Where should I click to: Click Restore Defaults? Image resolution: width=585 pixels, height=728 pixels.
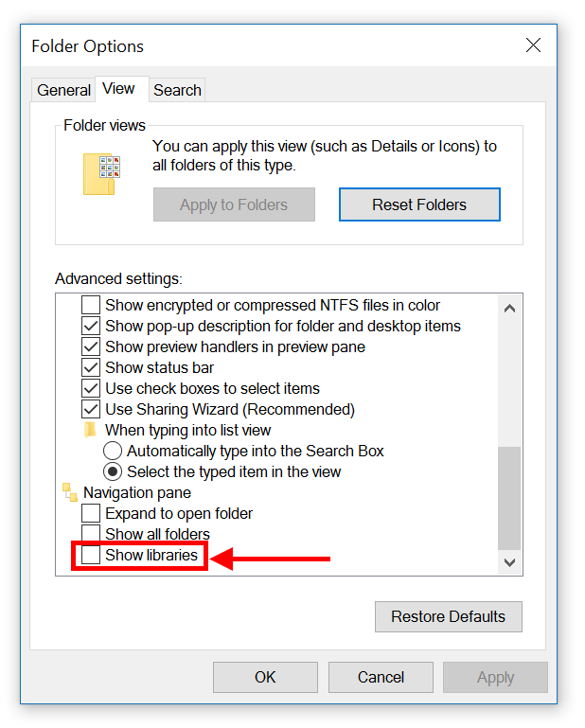tap(448, 616)
